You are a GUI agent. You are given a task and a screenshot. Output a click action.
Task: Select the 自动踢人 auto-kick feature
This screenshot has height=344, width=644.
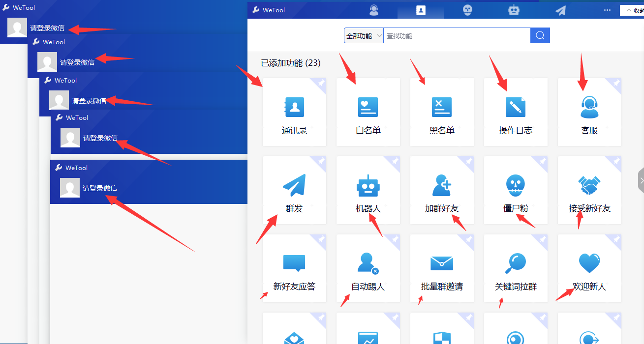coord(368,269)
